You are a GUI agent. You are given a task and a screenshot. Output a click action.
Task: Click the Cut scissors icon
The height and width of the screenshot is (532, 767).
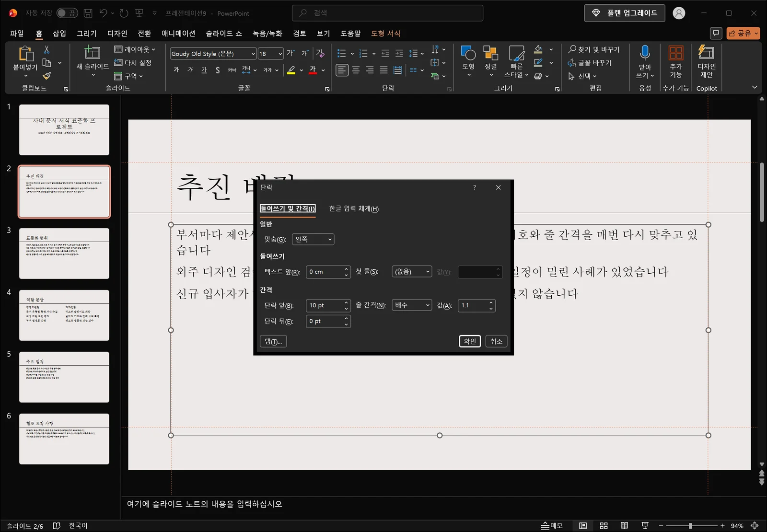tap(46, 49)
